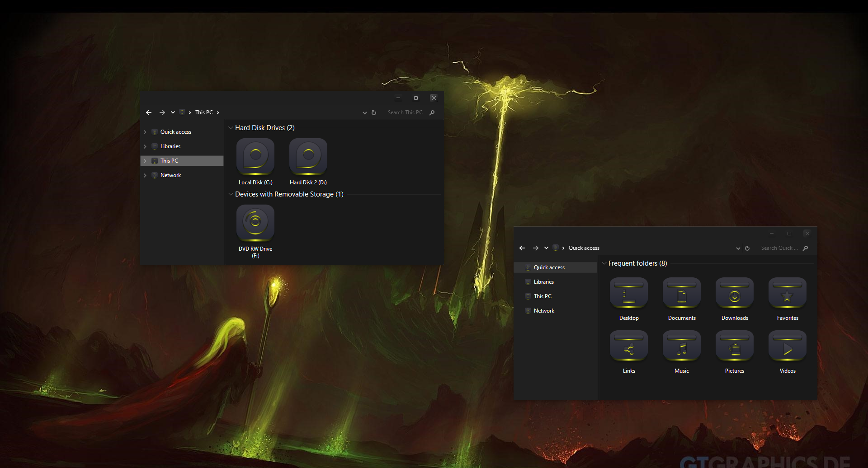The height and width of the screenshot is (468, 868).
Task: Open the Hard Disk 2 (D:) drive icon
Action: click(308, 157)
